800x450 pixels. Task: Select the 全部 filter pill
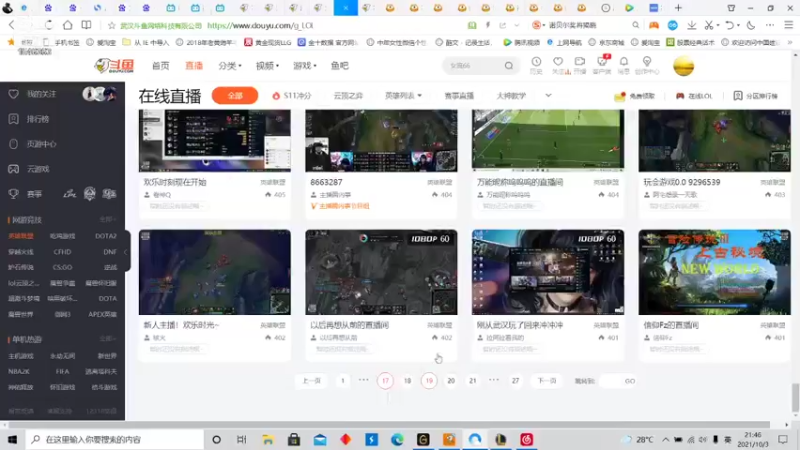click(x=235, y=95)
